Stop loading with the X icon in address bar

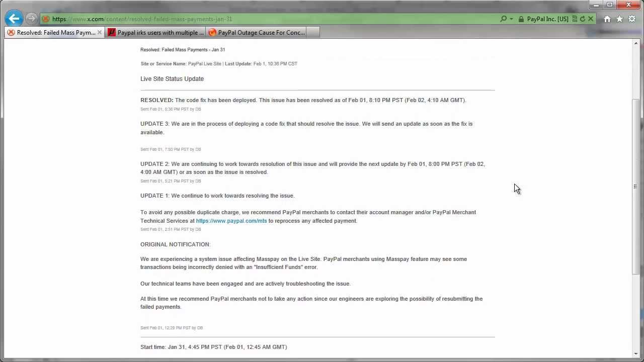[x=591, y=19]
